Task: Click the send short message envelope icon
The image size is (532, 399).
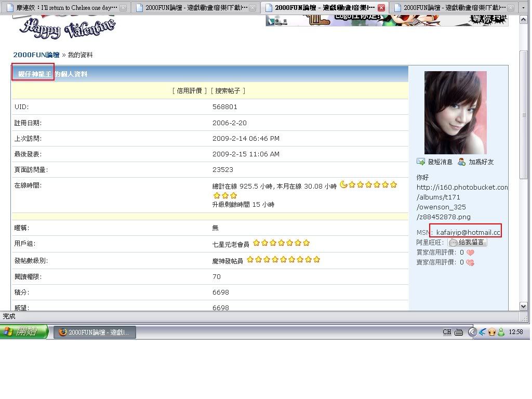Action: (x=421, y=162)
